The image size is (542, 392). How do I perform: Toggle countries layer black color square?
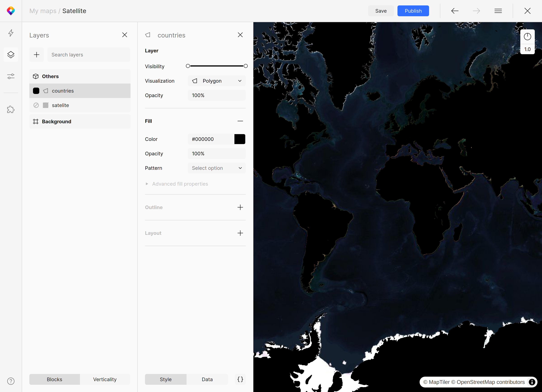click(36, 91)
